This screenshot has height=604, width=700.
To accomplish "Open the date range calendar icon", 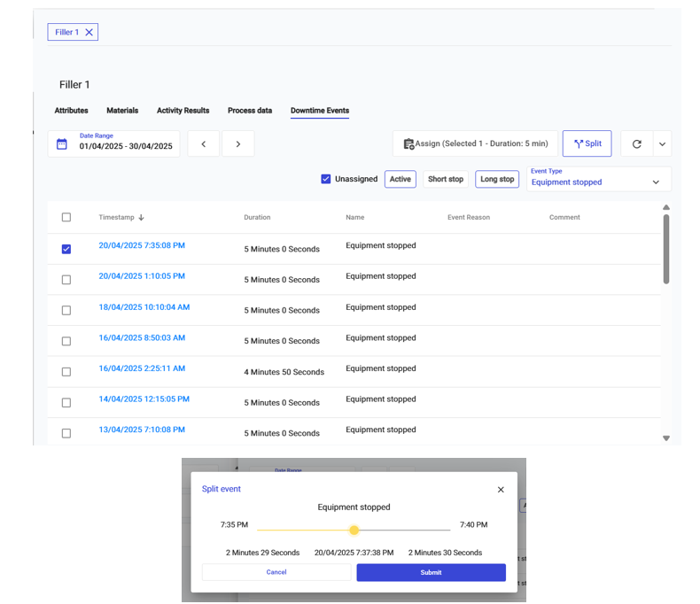I will pyautogui.click(x=62, y=144).
